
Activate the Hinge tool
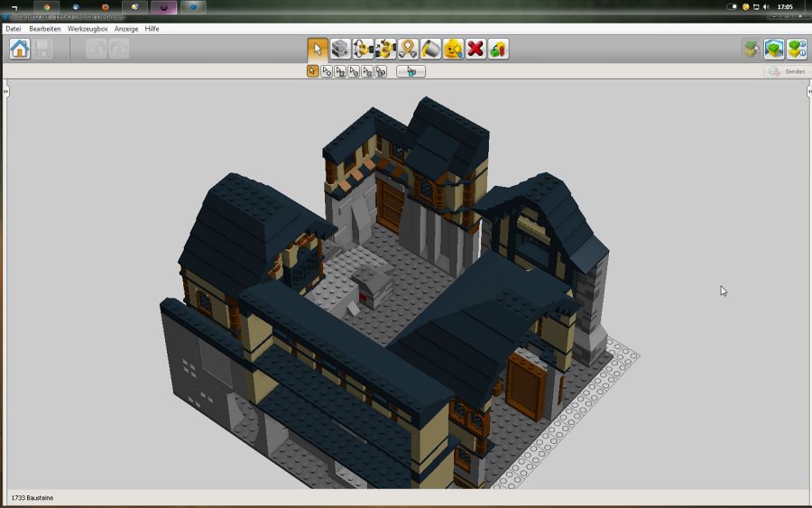tap(363, 49)
